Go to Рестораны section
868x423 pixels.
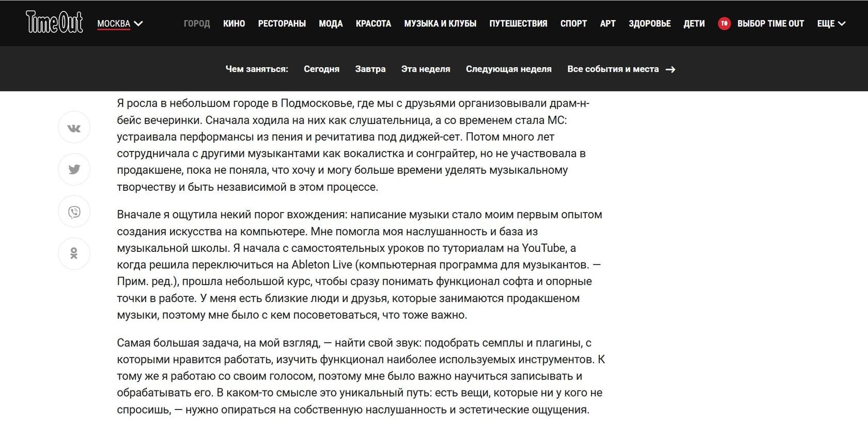tap(282, 23)
